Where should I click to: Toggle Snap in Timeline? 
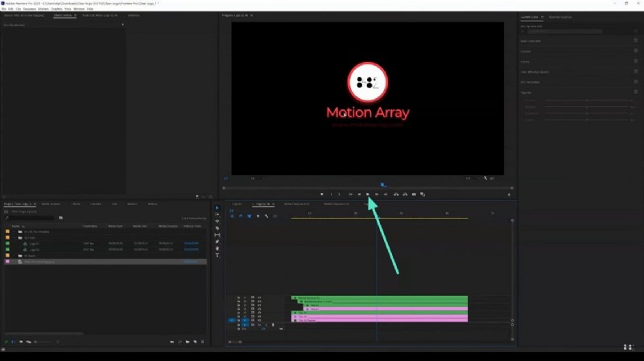241,216
